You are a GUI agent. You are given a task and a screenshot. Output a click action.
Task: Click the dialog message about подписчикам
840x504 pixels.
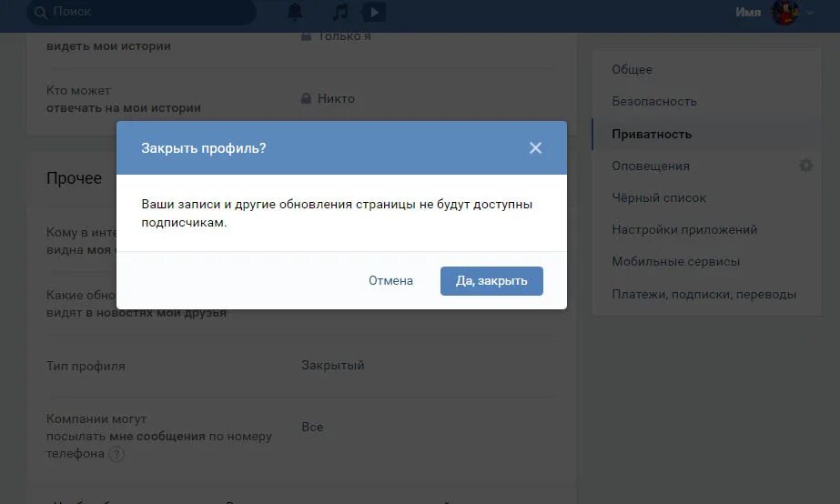[337, 213]
